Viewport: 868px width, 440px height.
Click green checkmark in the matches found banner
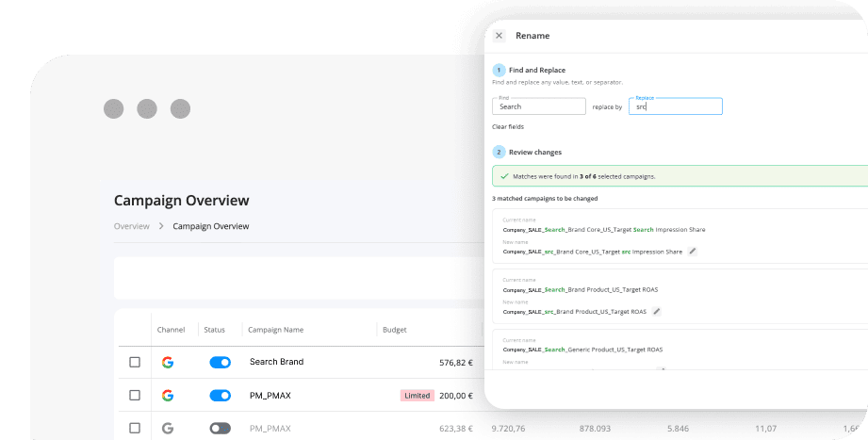(504, 176)
